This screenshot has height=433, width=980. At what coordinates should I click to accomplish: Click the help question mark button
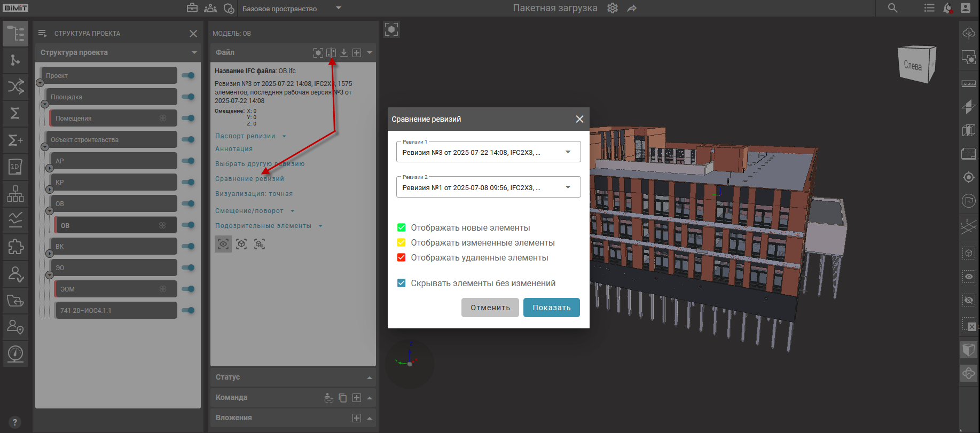point(14,422)
